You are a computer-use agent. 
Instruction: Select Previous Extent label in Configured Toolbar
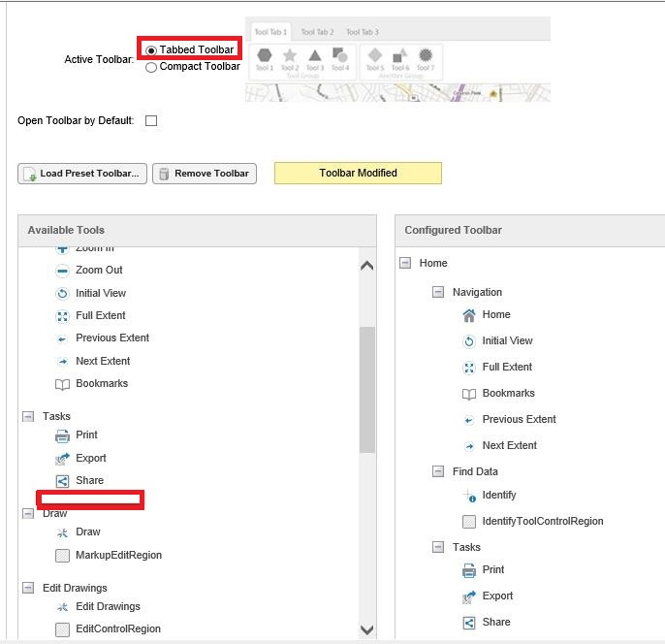click(520, 420)
